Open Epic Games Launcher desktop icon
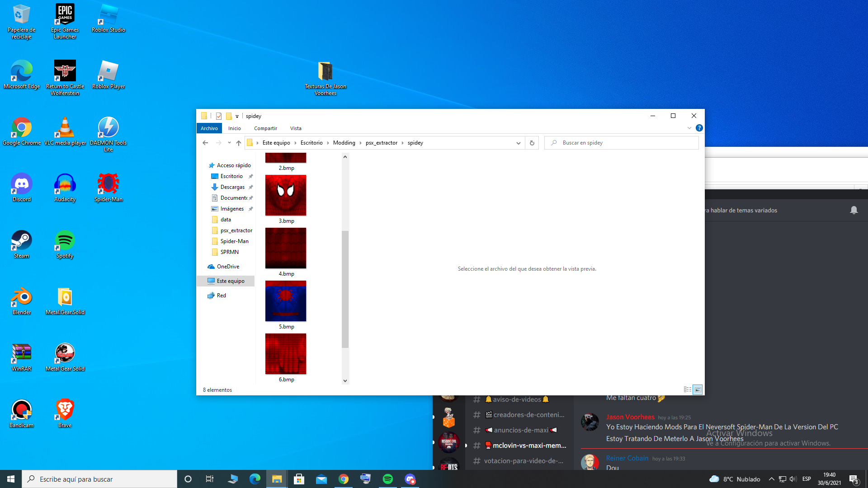868x488 pixels. (x=65, y=21)
